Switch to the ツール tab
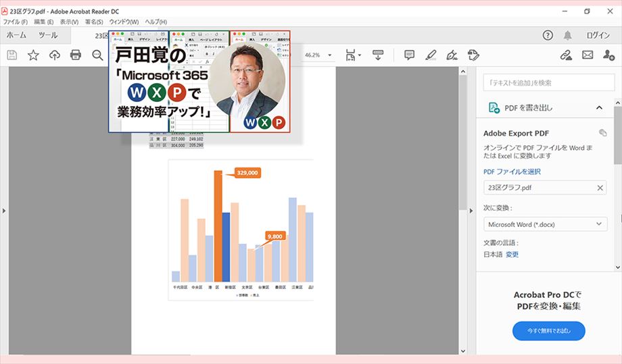This screenshot has height=364, width=622. click(48, 35)
